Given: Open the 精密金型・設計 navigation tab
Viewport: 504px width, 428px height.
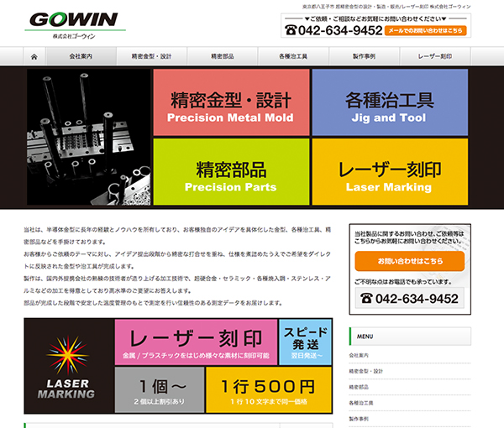Looking at the screenshot, I should coord(151,56).
